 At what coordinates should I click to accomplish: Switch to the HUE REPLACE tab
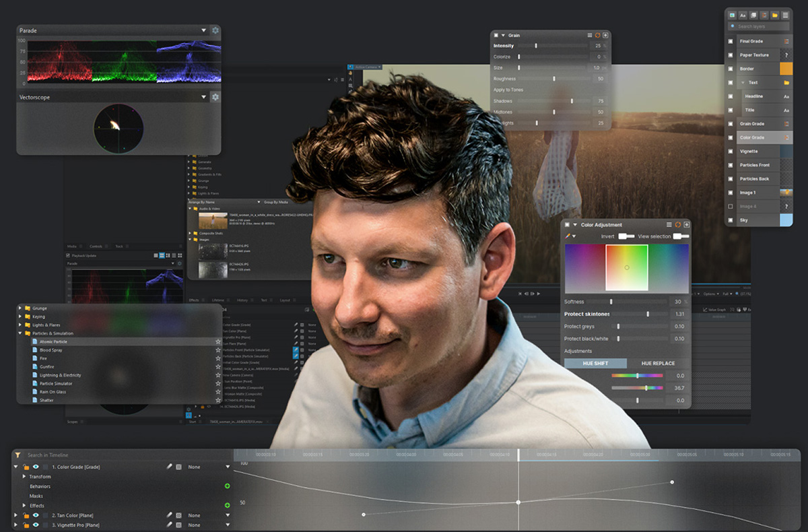point(657,363)
